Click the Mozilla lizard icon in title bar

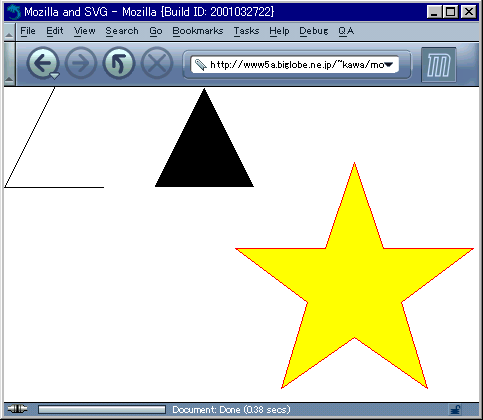click(14, 12)
